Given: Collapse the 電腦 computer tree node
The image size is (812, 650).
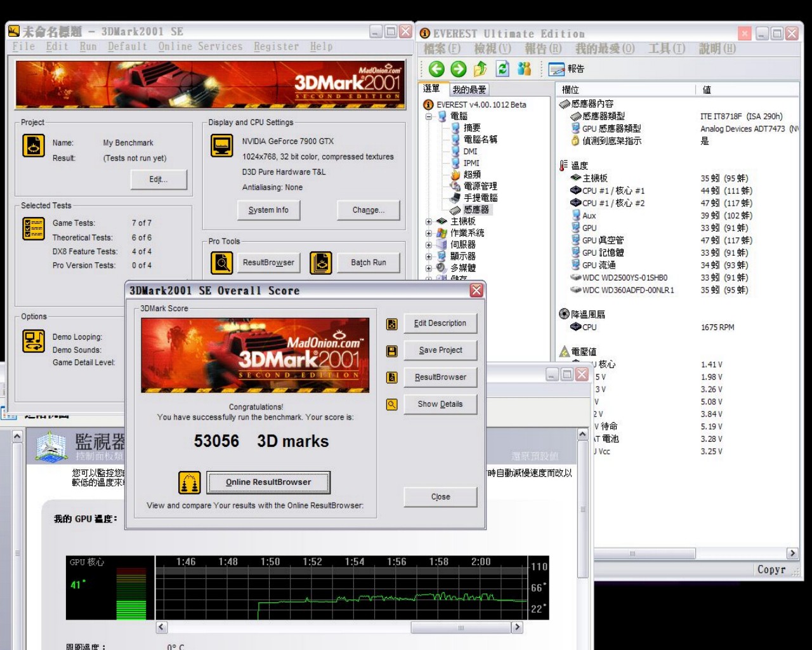Looking at the screenshot, I should tap(429, 117).
